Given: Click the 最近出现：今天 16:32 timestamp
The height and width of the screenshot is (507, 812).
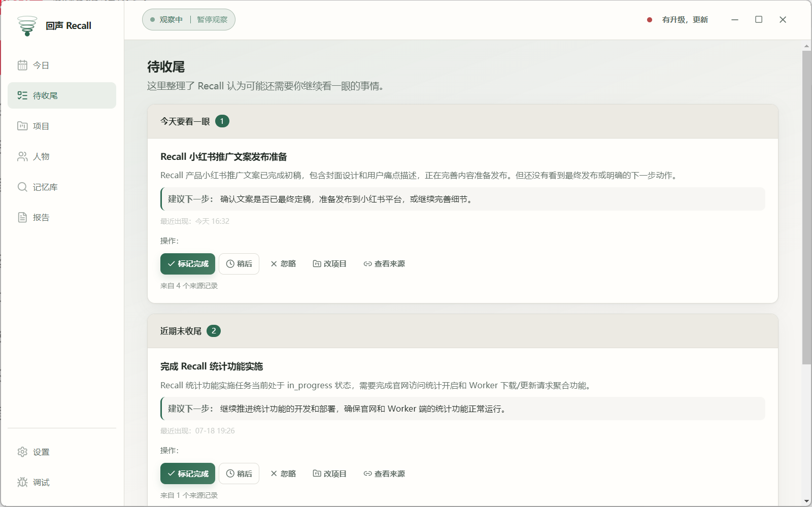Looking at the screenshot, I should (195, 221).
